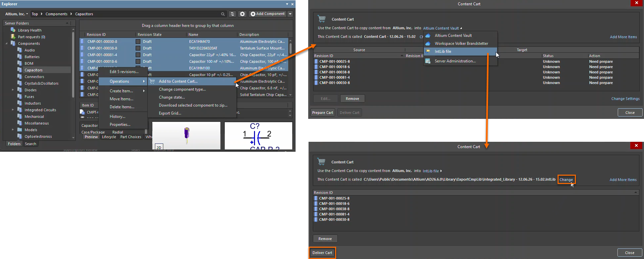Click the icon beside CMP-001-00025-8 in upper cart
Image resolution: width=644 pixels, height=259 pixels.
(316, 61)
